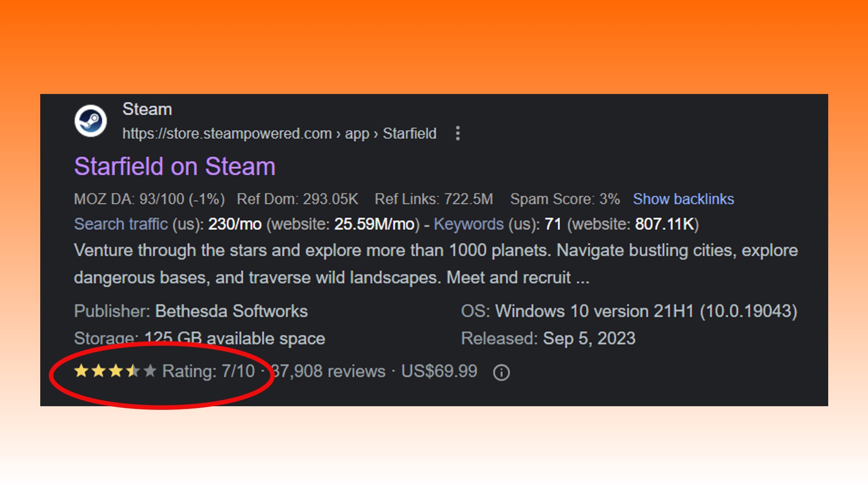Click the '807.11K' website keywords value

[665, 224]
